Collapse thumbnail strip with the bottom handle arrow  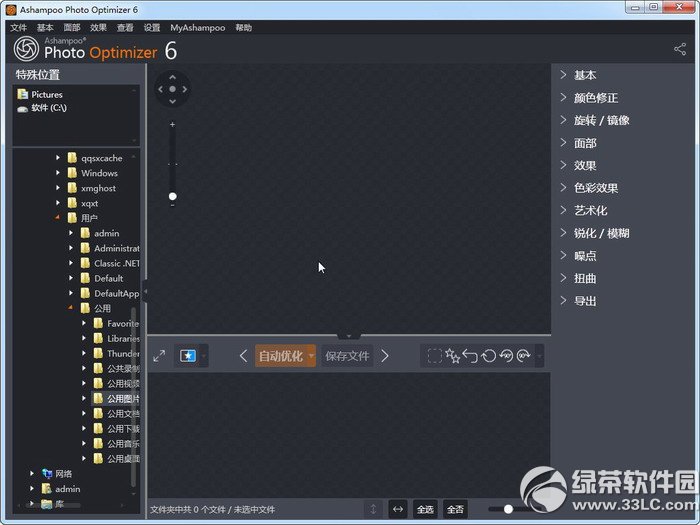349,335
